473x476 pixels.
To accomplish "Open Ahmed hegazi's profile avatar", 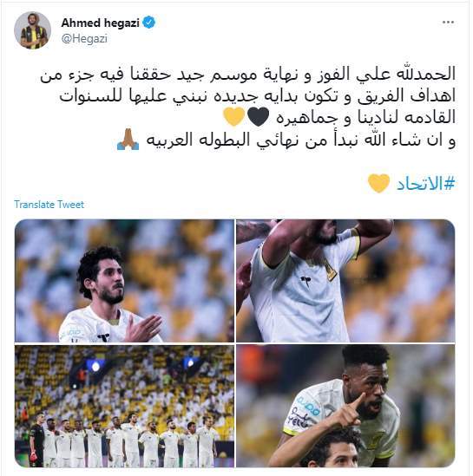I will [32, 30].
